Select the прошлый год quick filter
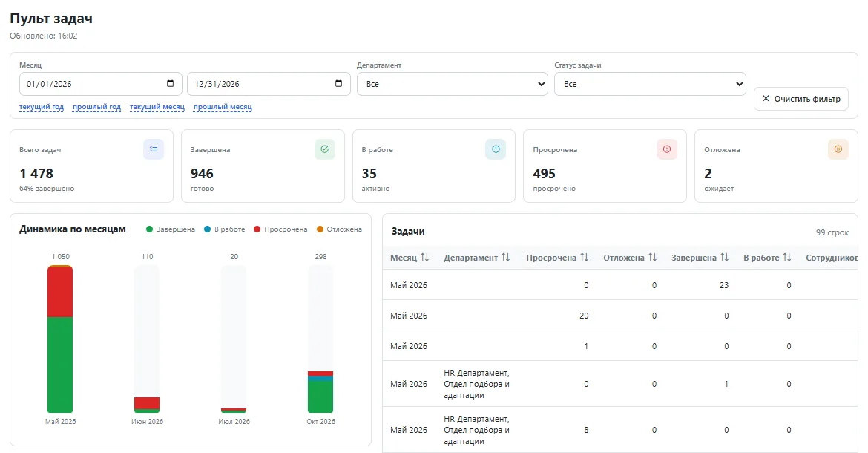Viewport: 868px width, 453px height. tap(97, 107)
